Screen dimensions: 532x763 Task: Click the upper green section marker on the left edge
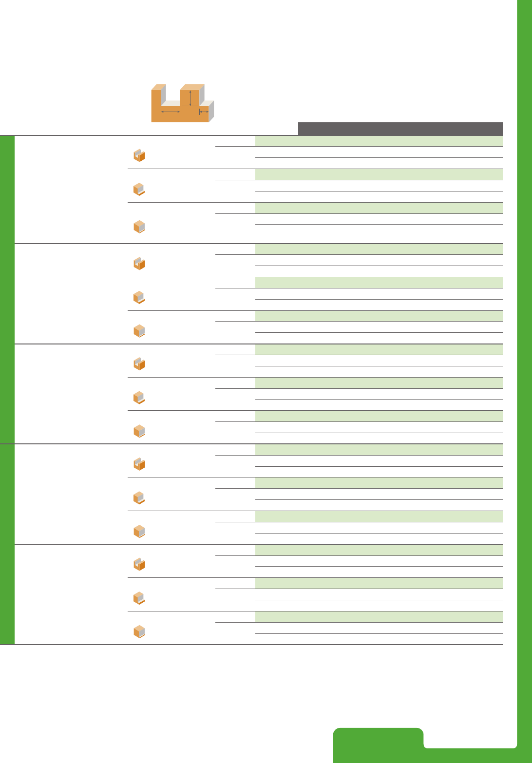[x=7, y=289]
